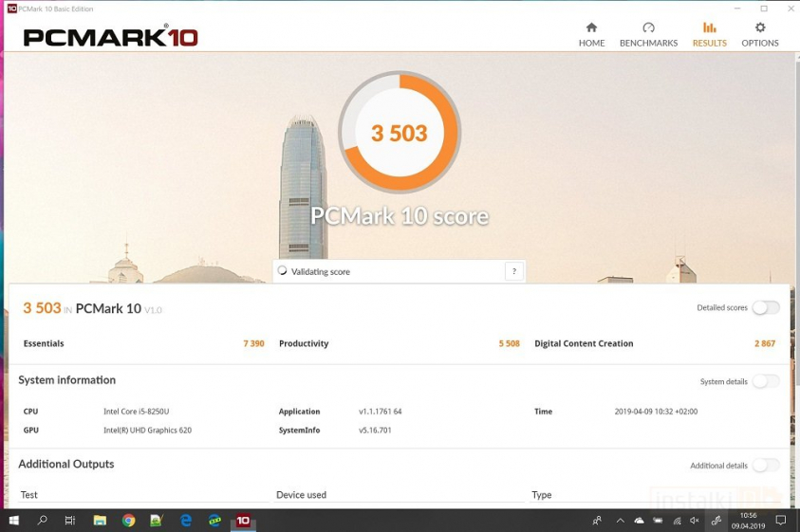
Task: Select GPU value Intel(R) UHD Graphics 620
Action: 147,430
